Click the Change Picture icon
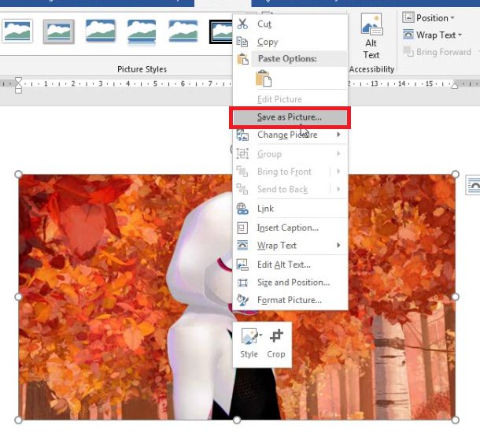 coord(242,135)
